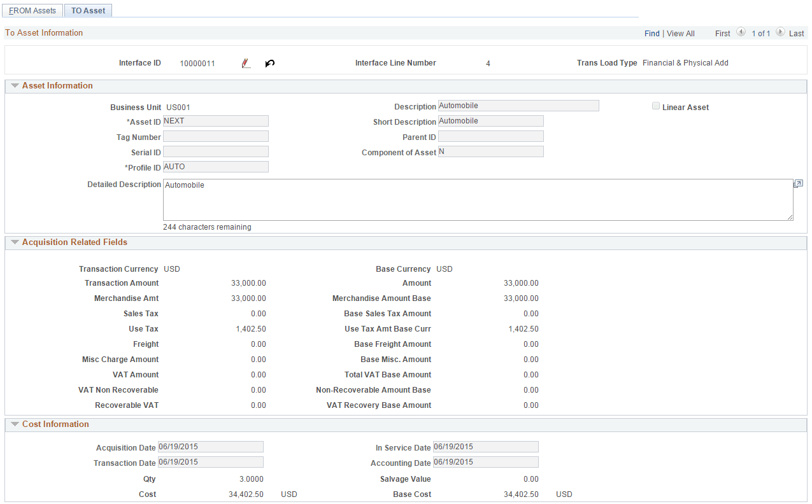Collapse the Acquisition Related Fields section

15,242
